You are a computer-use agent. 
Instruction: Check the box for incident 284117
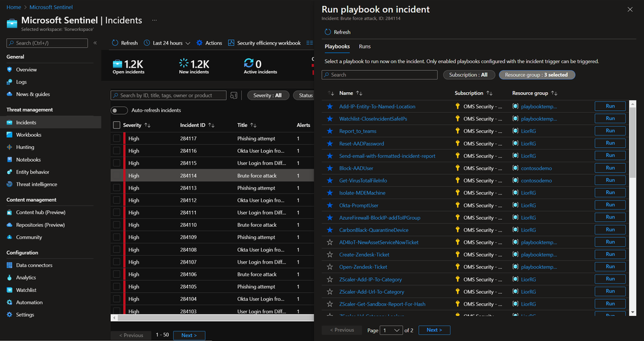tap(117, 139)
